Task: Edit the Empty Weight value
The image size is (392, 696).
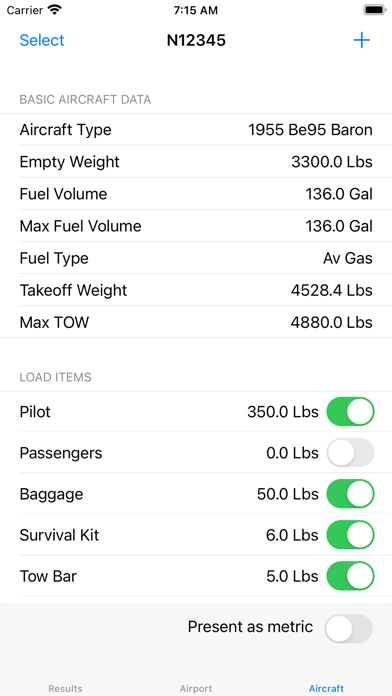Action: click(332, 162)
